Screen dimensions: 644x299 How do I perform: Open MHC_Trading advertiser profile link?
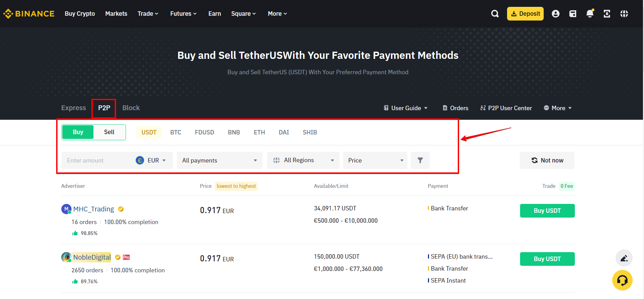(x=93, y=209)
